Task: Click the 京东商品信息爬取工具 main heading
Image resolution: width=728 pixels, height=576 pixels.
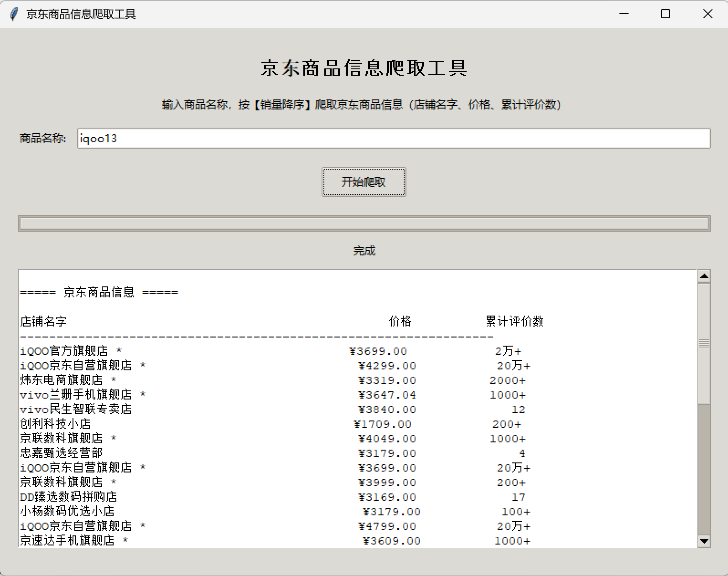Action: (x=364, y=68)
